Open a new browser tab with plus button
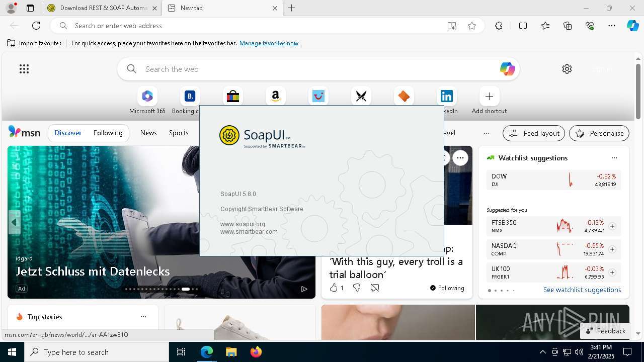This screenshot has height=362, width=644. tap(292, 8)
